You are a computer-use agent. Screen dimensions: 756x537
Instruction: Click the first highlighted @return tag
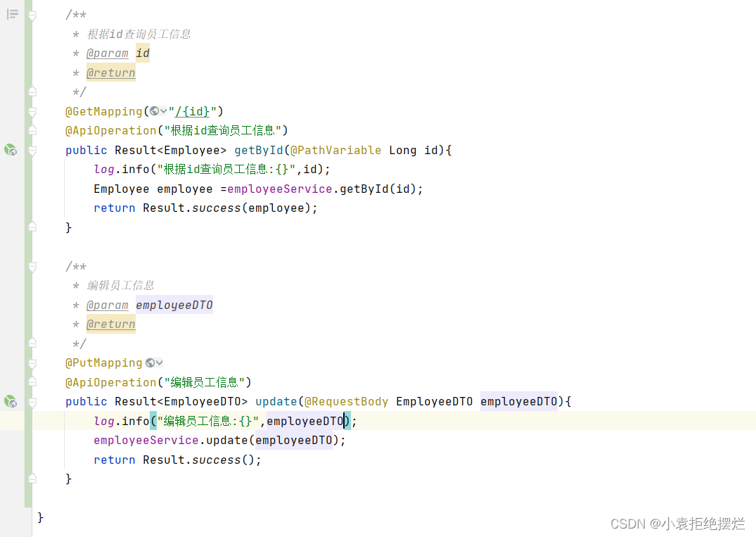point(111,73)
